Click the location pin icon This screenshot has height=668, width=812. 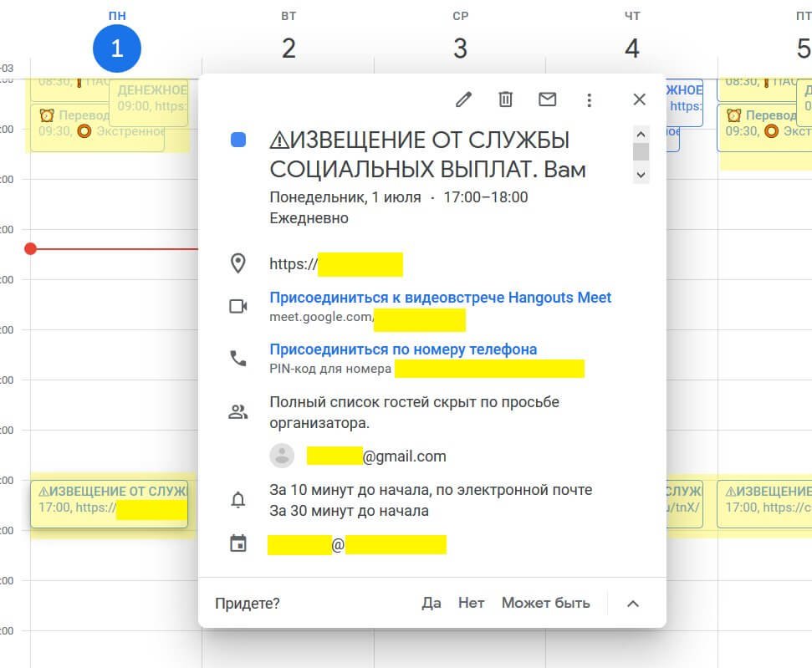tap(237, 263)
